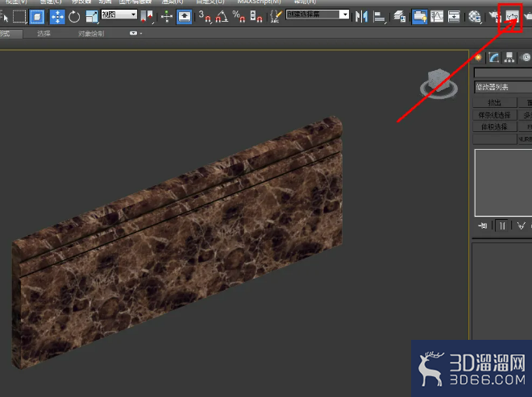
Task: Open the 自定义(U) menu
Action: 210,2
